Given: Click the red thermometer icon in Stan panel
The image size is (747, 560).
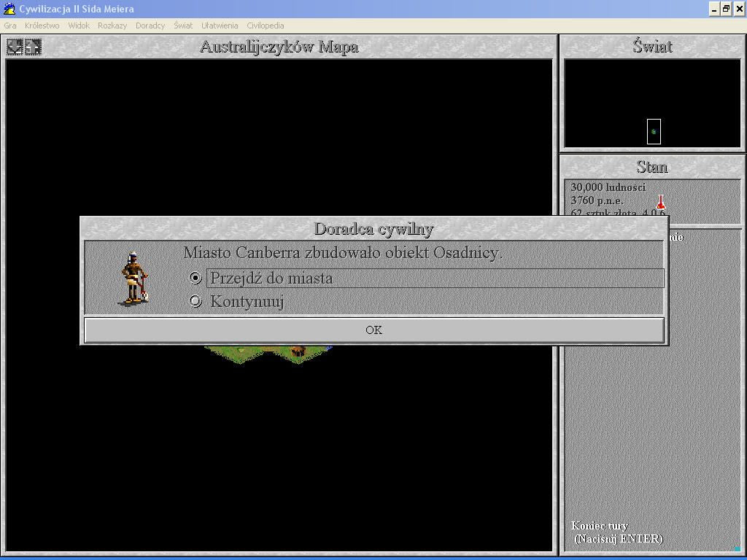Looking at the screenshot, I should click(x=660, y=202).
